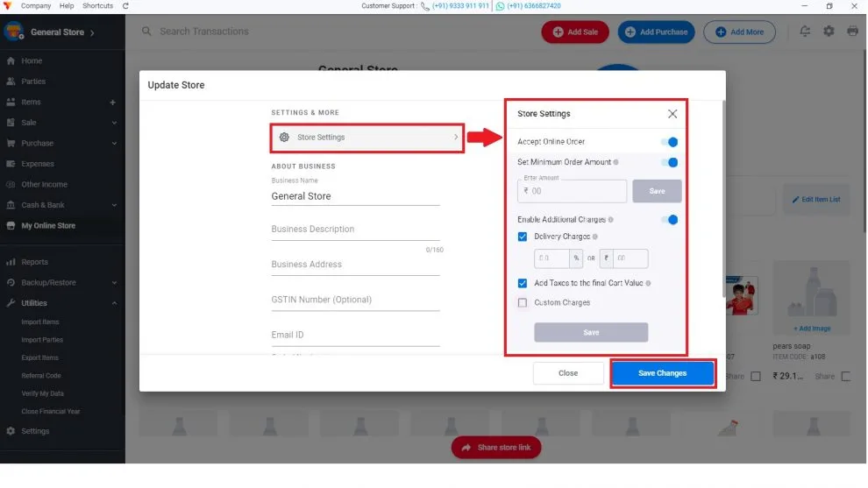Select Export Items under Utilities
Screen dimensions: 868x488
click(x=39, y=358)
